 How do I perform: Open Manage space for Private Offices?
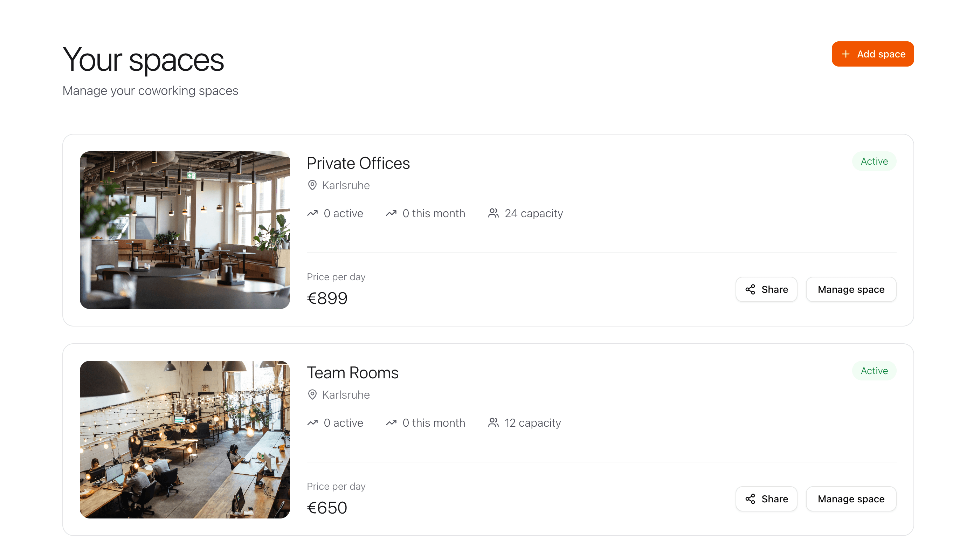coord(851,289)
